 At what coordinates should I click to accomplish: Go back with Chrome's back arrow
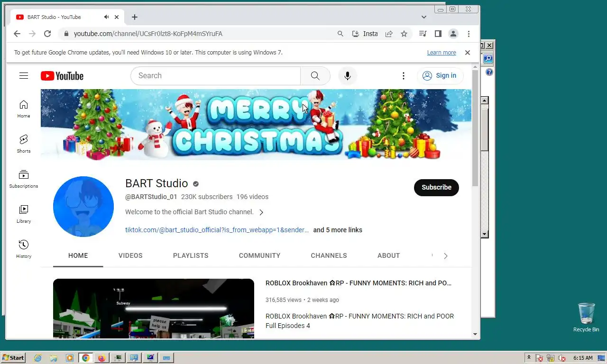(x=17, y=34)
